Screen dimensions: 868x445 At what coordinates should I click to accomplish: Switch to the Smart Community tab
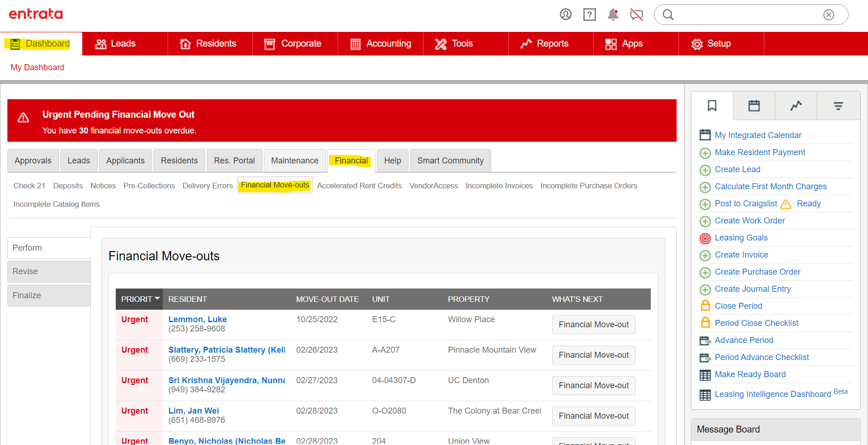coord(451,161)
